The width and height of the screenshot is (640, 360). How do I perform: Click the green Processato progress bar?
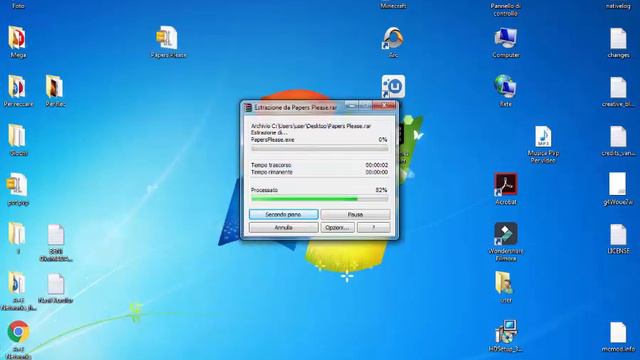(320, 199)
